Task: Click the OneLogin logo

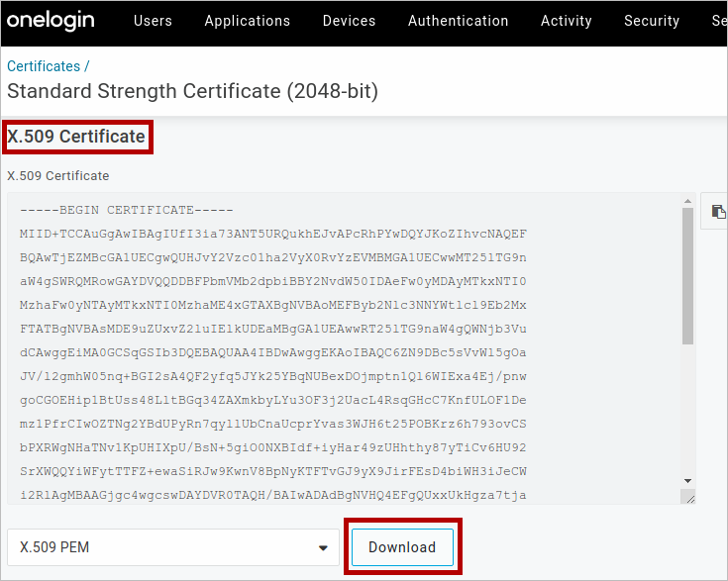Action: point(53,21)
